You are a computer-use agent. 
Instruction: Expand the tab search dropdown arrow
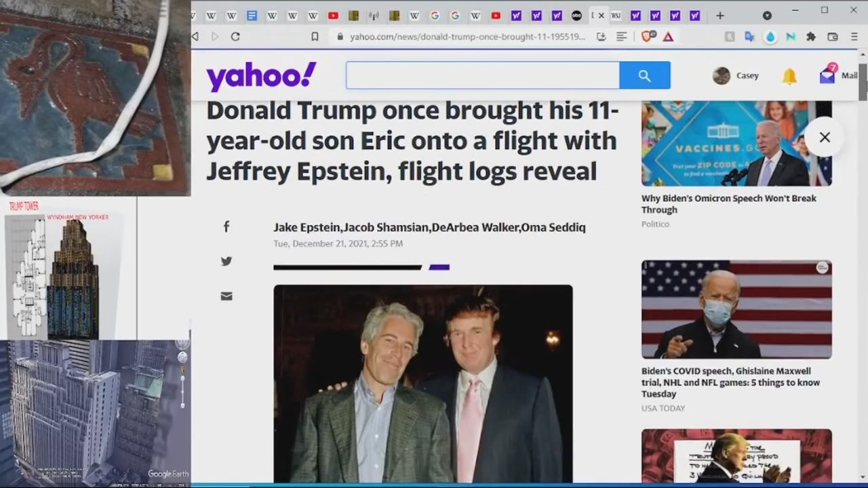click(x=767, y=16)
